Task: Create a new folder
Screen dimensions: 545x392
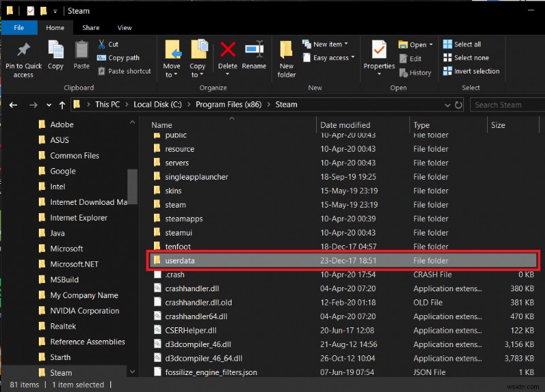Action: 286,59
